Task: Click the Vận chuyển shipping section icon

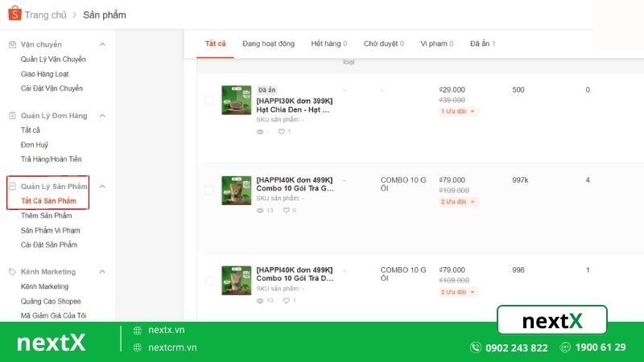Action: click(x=12, y=44)
